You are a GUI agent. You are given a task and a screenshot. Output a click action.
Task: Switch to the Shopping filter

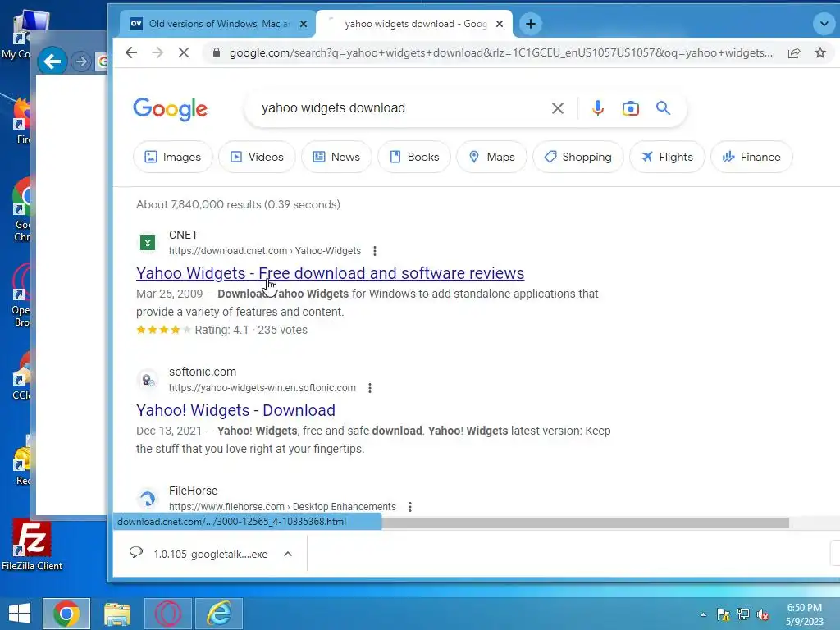(578, 157)
